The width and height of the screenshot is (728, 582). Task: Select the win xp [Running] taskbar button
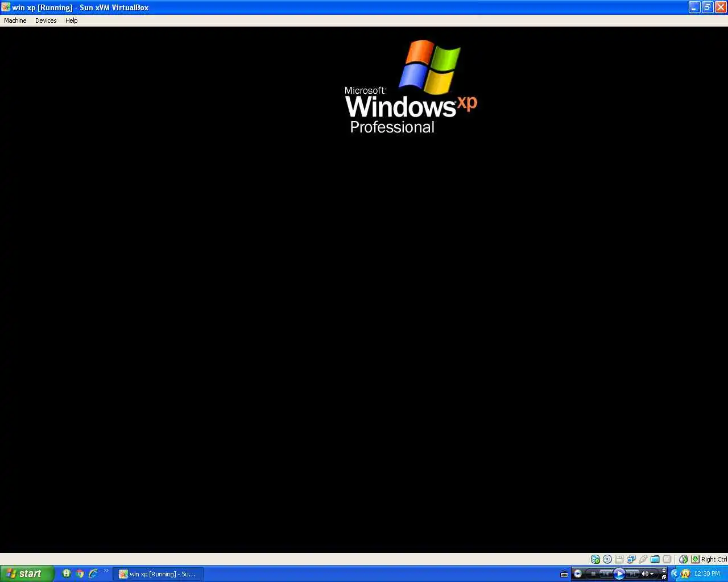coord(158,574)
